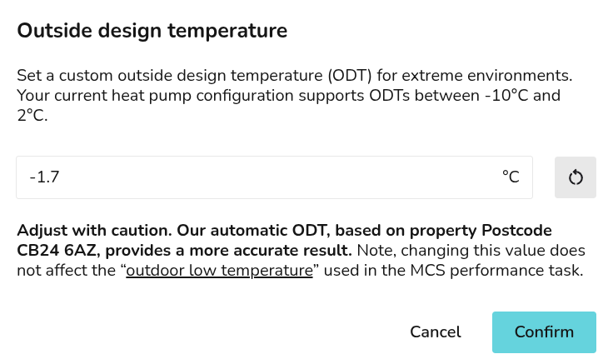This screenshot has height=364, width=613.
Task: Click the "2°C." upper limit text
Action: [x=32, y=116]
